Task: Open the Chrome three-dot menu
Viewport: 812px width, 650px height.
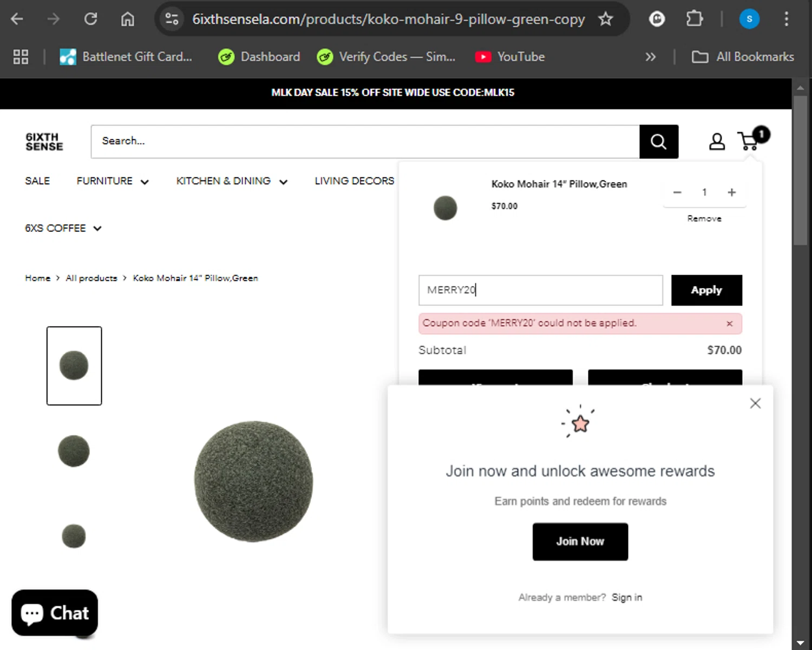Action: click(x=787, y=19)
